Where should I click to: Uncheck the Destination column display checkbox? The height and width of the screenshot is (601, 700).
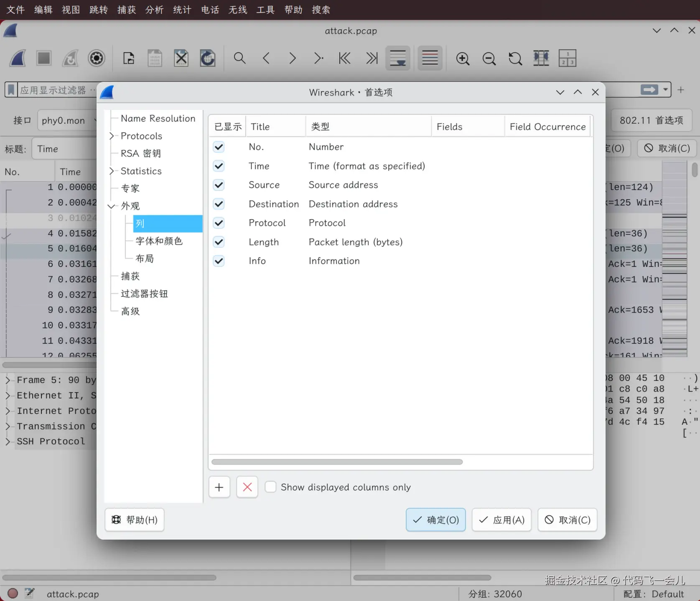219,204
